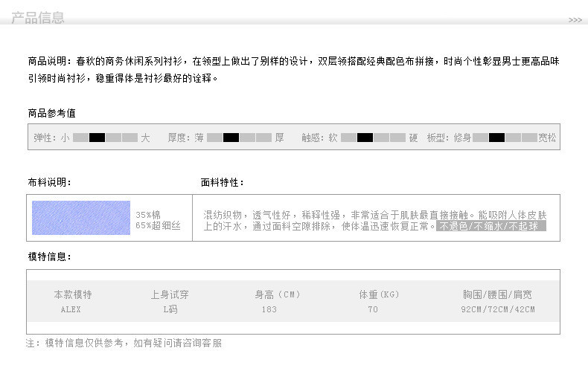This screenshot has height=371, width=588.
Task: Click the 183 height value
Action: coord(269,309)
